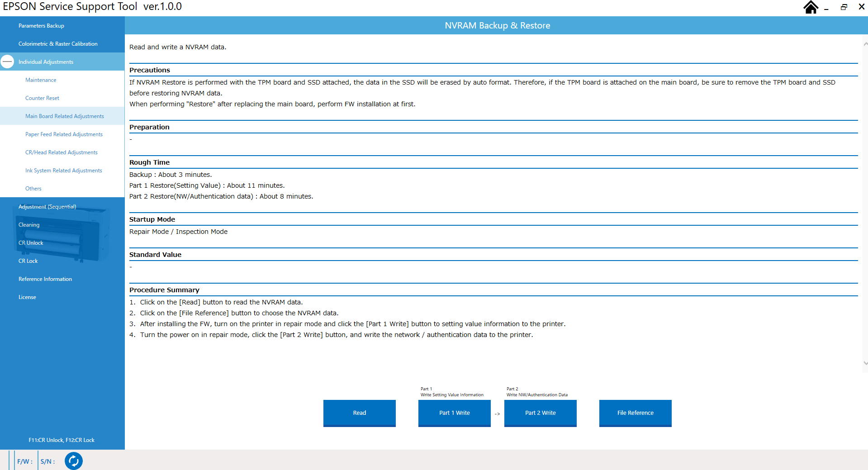Minimize the application window

pos(826,9)
